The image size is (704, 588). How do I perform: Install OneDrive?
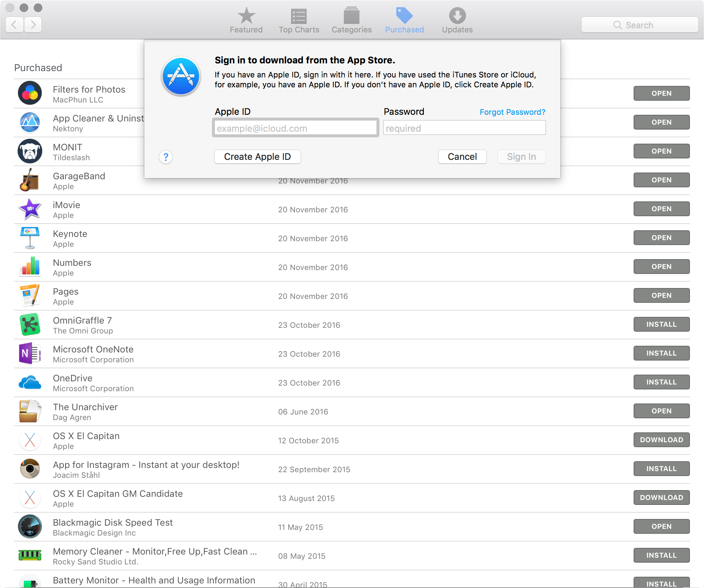pyautogui.click(x=661, y=382)
